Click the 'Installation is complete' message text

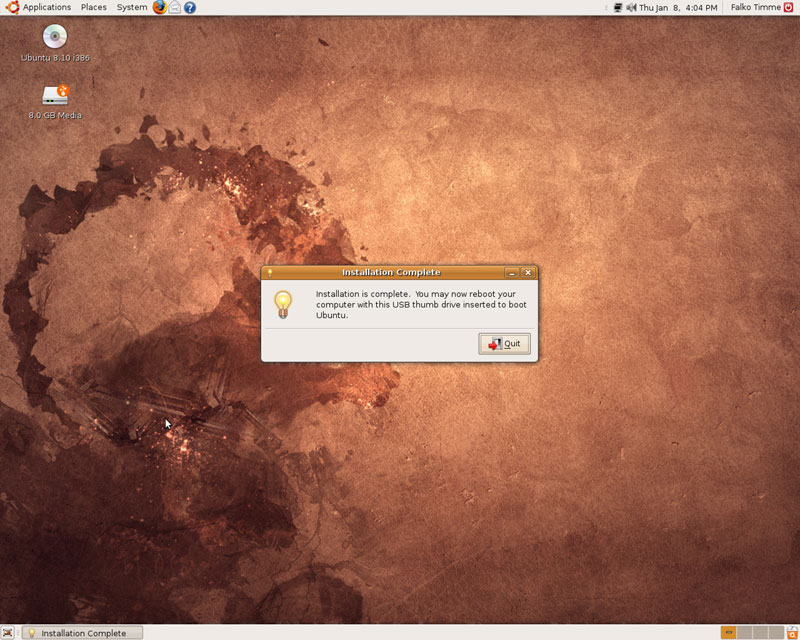point(421,305)
